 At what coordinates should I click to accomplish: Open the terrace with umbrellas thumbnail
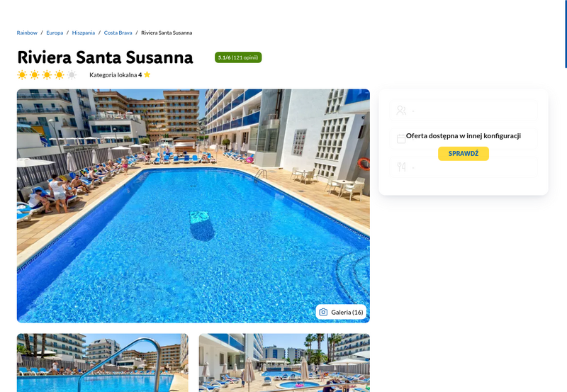284,363
